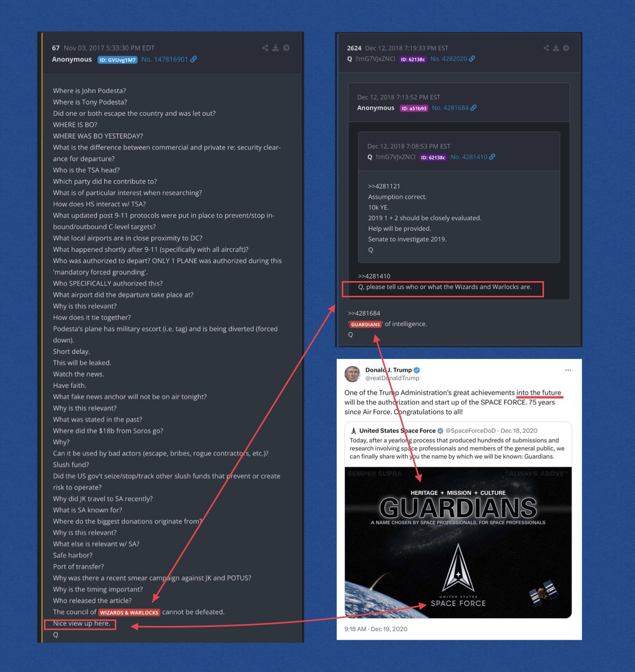The image size is (635, 672).
Task: Open post number No. 4281410 link
Action: (x=469, y=157)
